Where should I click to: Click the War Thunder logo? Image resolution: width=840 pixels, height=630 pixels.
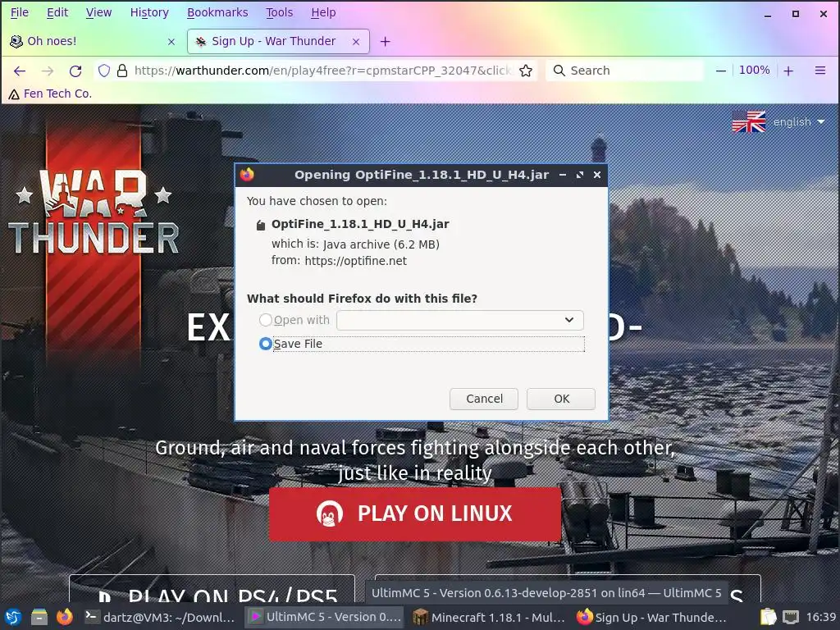pyautogui.click(x=94, y=212)
